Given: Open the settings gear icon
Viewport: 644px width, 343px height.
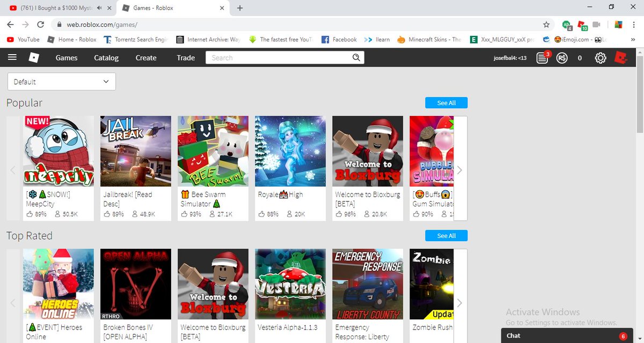Looking at the screenshot, I should (601, 58).
